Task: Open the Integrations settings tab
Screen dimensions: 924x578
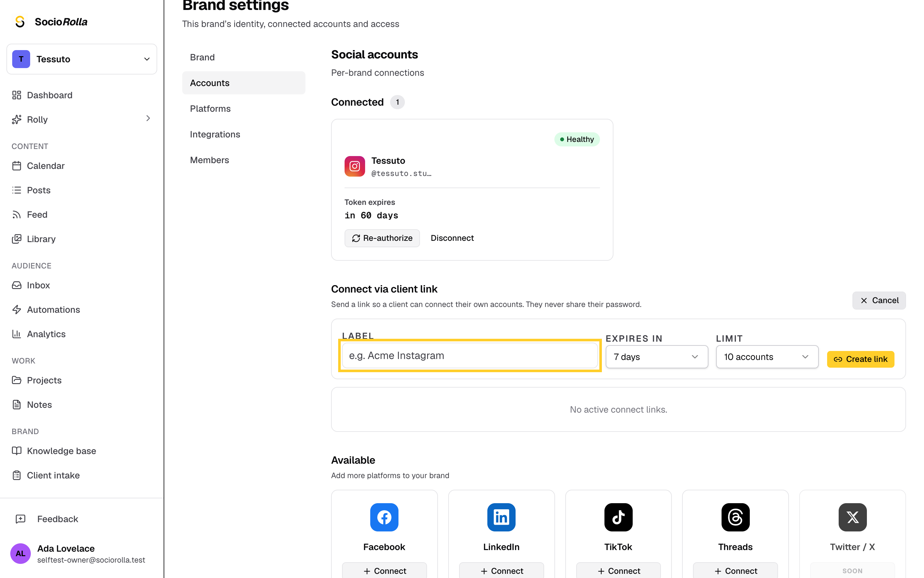Action: pyautogui.click(x=244, y=134)
